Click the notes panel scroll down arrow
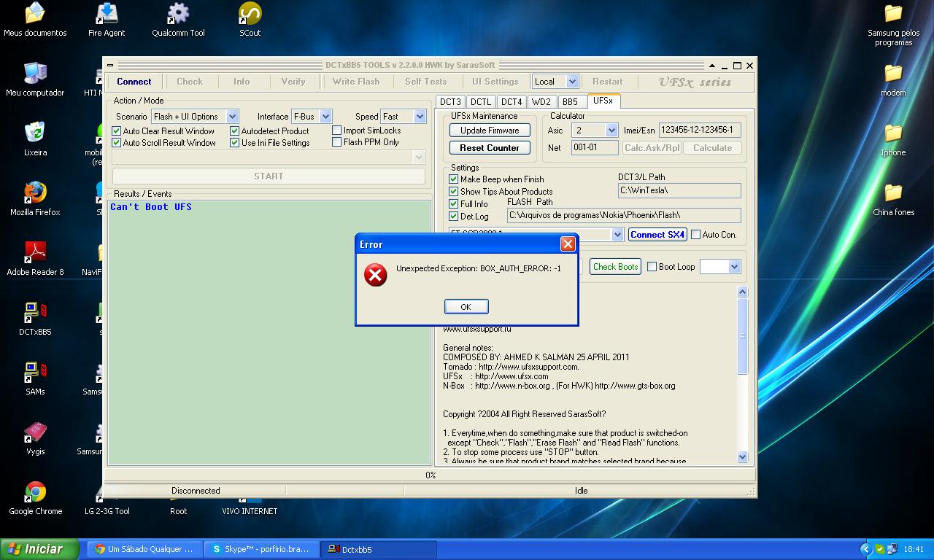The image size is (934, 560). [742, 457]
